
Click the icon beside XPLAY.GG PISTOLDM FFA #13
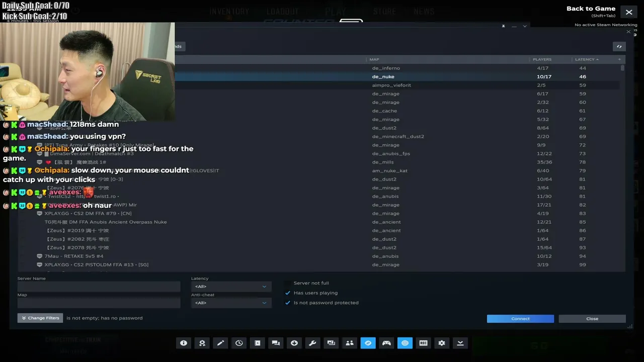click(40, 264)
